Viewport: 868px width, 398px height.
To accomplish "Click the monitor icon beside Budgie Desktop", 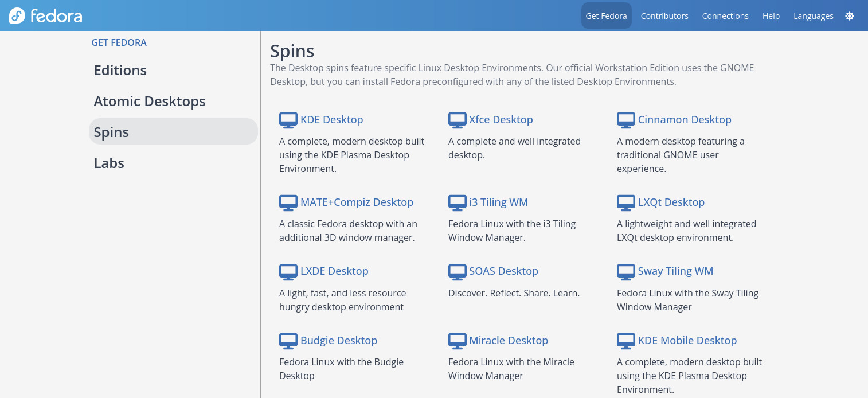I will coord(288,341).
